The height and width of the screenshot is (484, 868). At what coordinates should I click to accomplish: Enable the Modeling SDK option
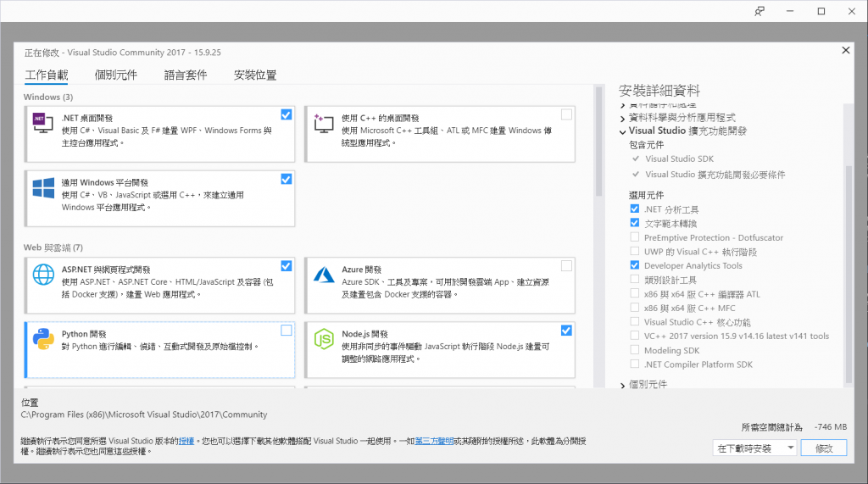(634, 350)
